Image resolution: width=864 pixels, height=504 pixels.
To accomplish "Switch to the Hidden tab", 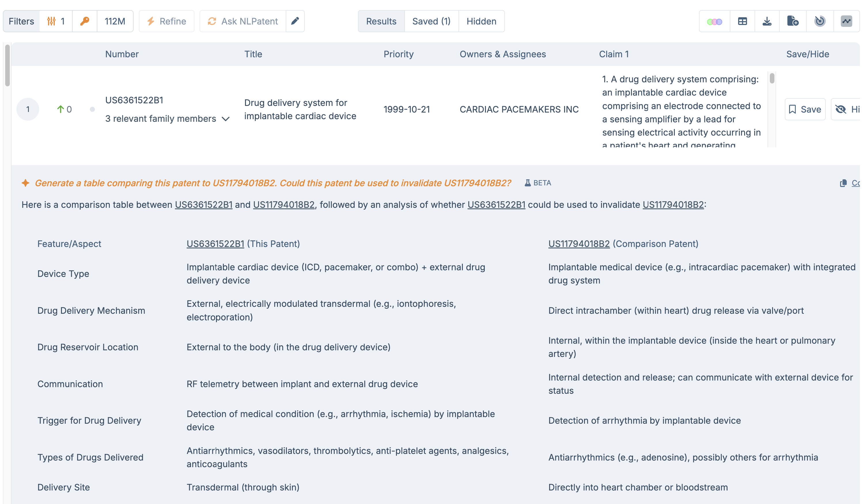I will pos(481,21).
